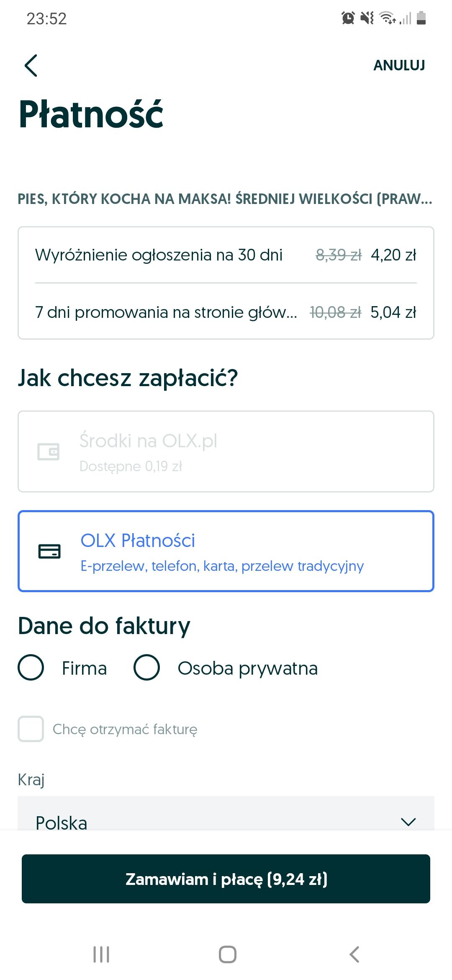Tap the back arrow at top left
452x980 pixels.
(x=31, y=66)
